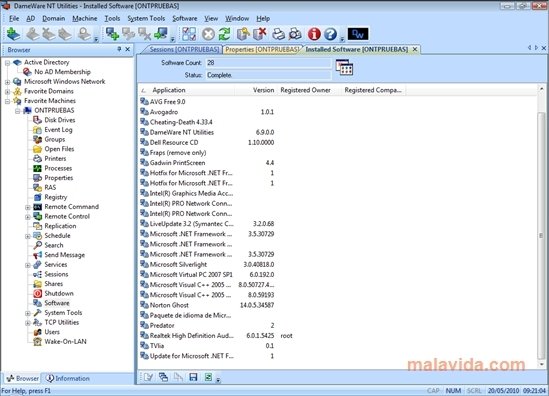549x396 pixels.
Task: Close the Browser panel
Action: 127,49
